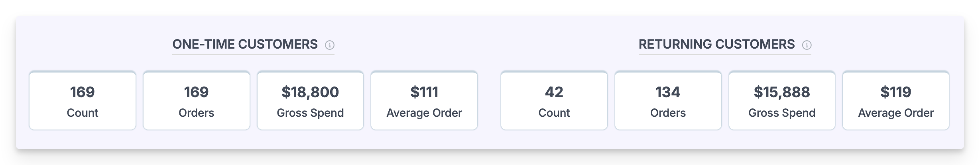The width and height of the screenshot is (980, 165).
Task: Select the Average Order label under $111
Action: (x=424, y=113)
